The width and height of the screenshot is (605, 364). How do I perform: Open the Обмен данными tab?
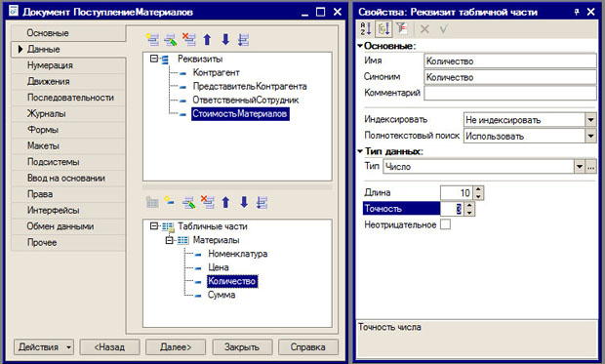68,226
